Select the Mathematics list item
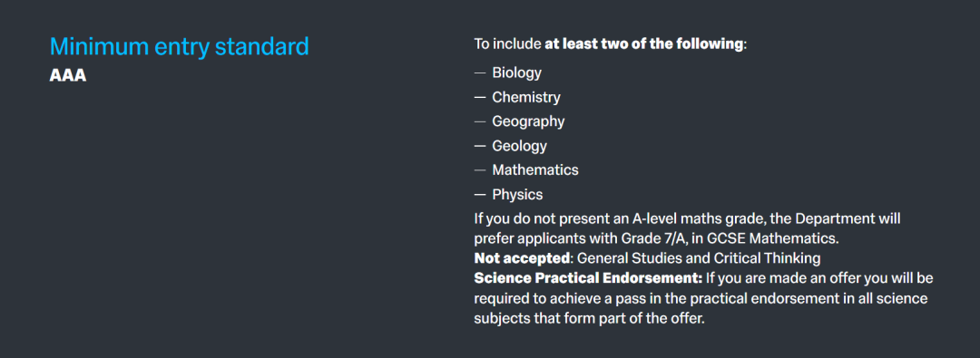The width and height of the screenshot is (980, 358). (535, 170)
